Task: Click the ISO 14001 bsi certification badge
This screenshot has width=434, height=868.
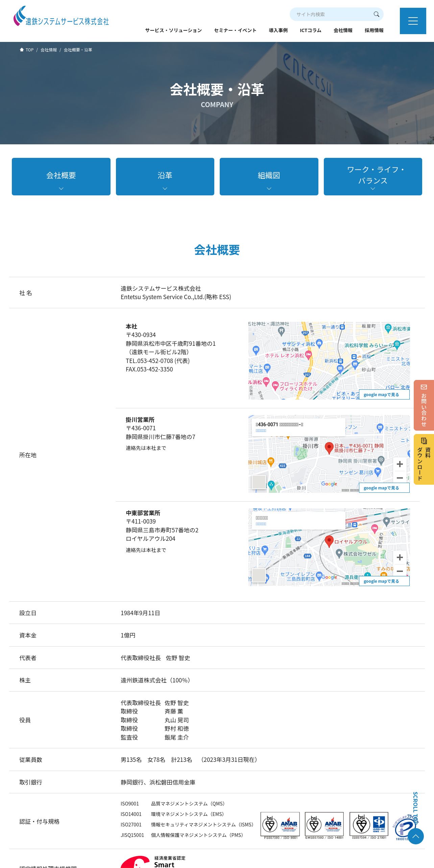Action: (324, 825)
